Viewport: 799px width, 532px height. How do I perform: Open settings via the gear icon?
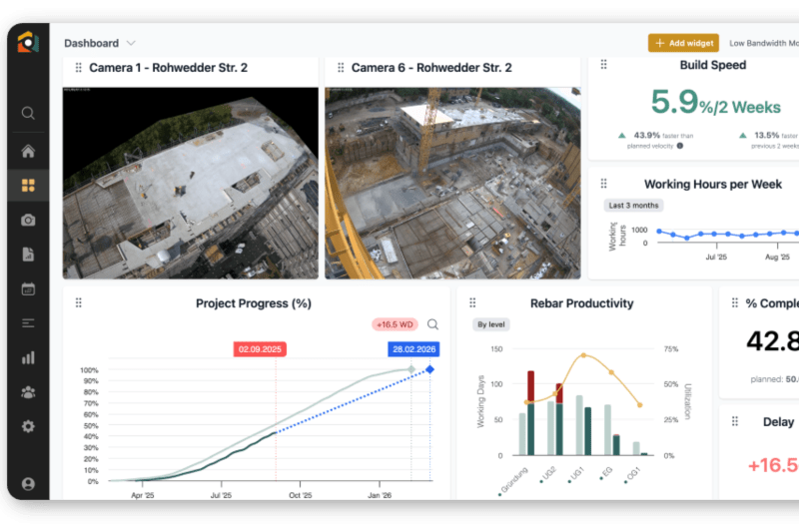pos(28,426)
